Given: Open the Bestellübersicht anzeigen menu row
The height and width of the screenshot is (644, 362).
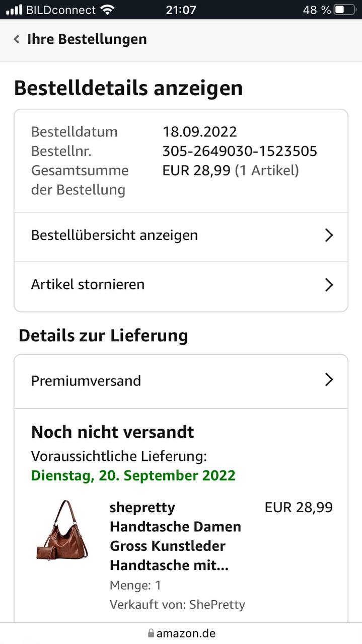Looking at the screenshot, I should [114, 235].
